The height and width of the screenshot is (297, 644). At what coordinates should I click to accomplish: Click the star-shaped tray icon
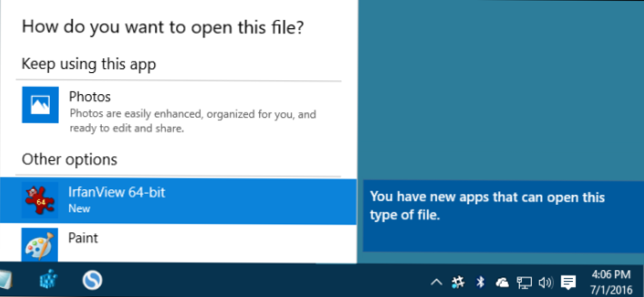(x=458, y=282)
